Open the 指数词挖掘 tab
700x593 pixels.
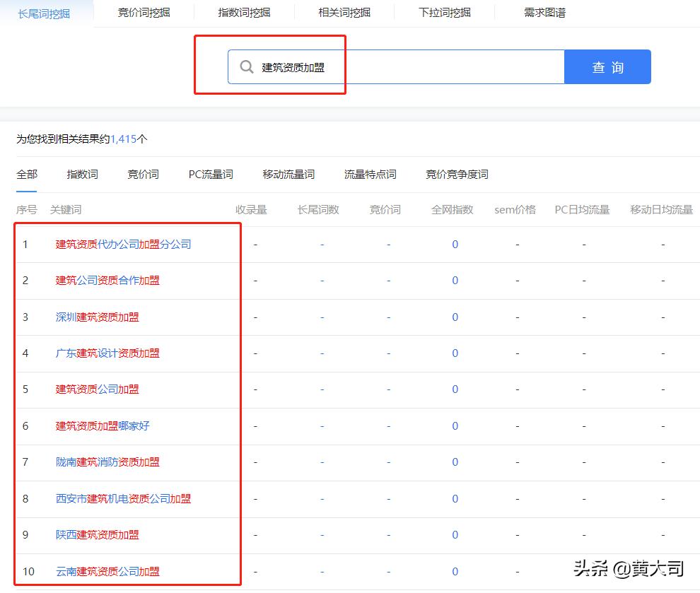(x=244, y=11)
